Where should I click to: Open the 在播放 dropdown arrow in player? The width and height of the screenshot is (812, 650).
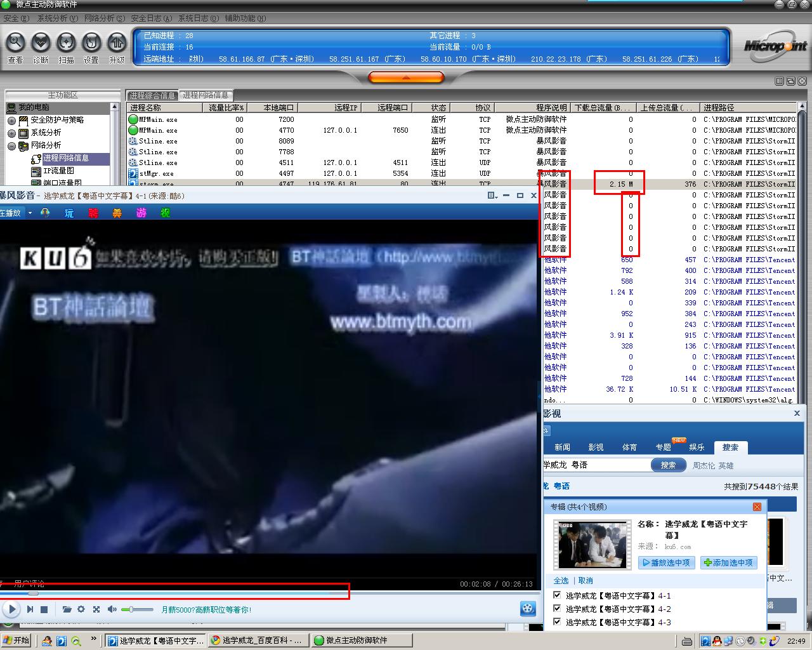point(30,213)
